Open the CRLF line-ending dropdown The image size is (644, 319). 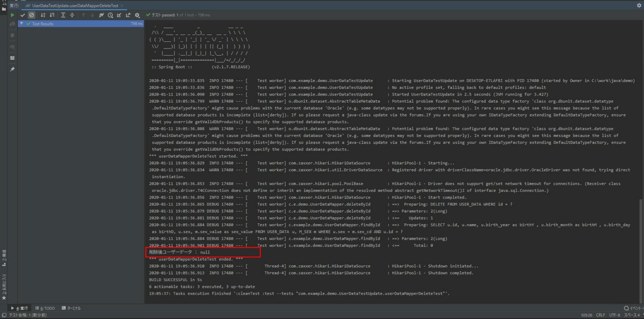tap(600, 314)
